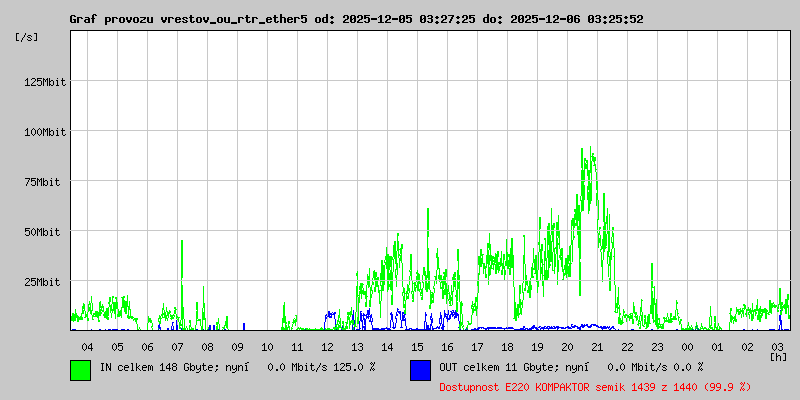The image size is (800, 400).
Task: Click the [h] hours unit label
Action: click(x=778, y=356)
